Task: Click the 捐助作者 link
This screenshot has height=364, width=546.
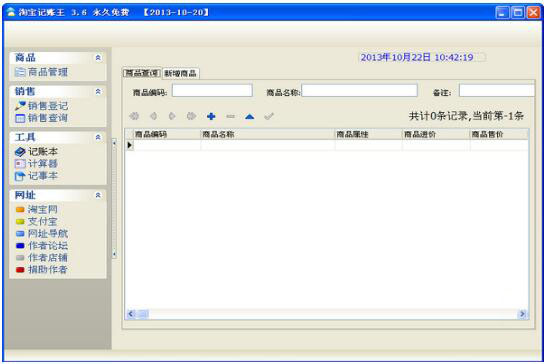Action: tap(41, 269)
